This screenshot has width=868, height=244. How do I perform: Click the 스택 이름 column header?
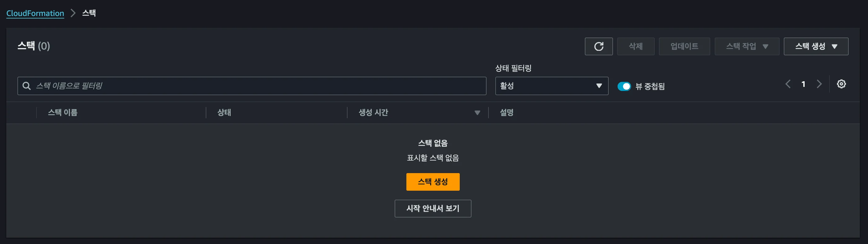63,113
